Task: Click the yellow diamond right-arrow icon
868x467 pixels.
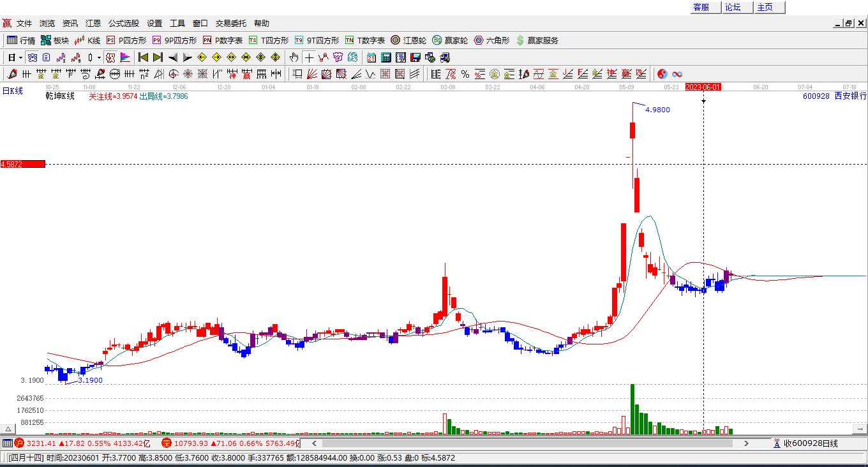Action: tap(217, 57)
